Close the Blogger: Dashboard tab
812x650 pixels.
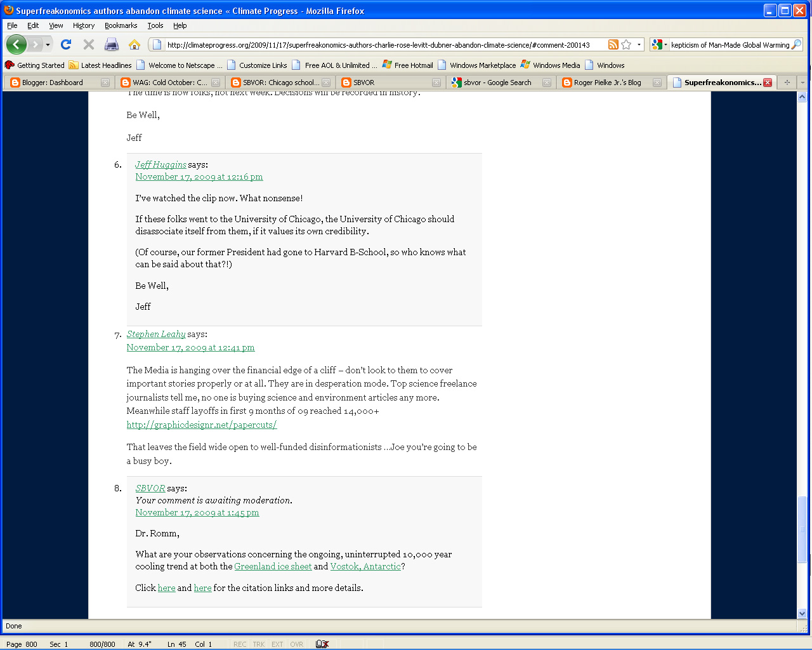[x=105, y=83]
